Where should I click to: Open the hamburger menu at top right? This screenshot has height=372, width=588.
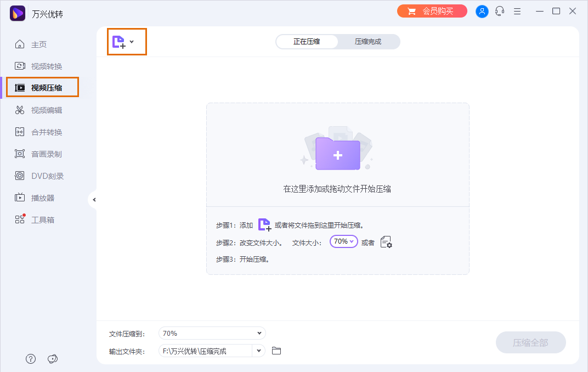pos(517,11)
